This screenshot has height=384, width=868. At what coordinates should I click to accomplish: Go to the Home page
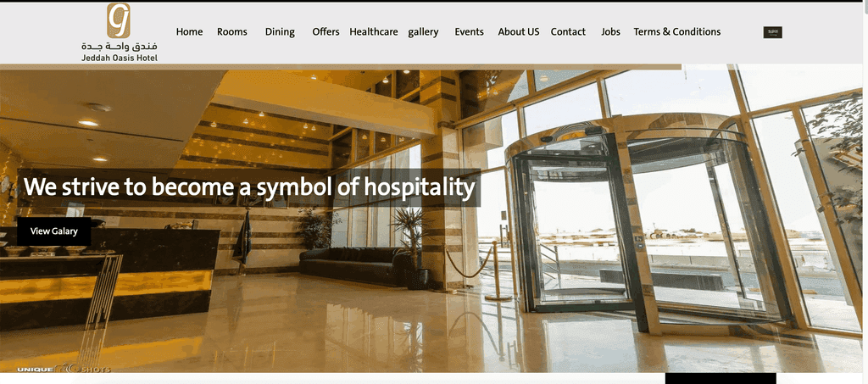click(x=189, y=32)
